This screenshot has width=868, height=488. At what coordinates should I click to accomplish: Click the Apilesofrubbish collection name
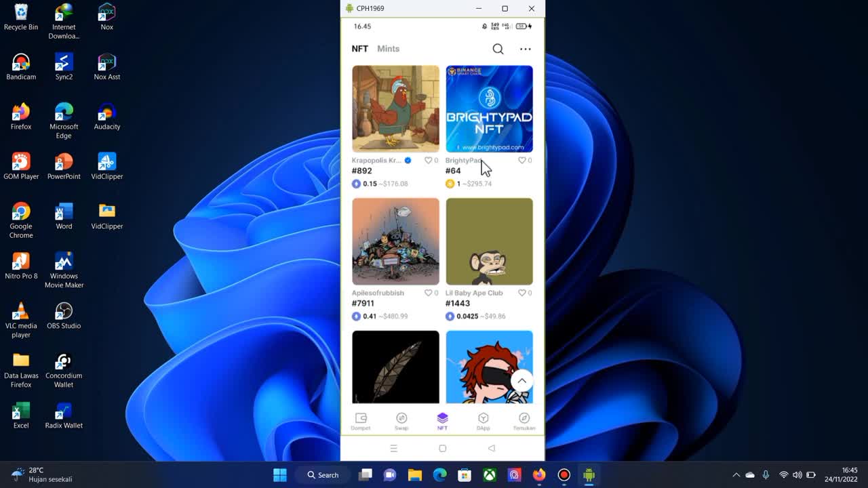(x=378, y=293)
